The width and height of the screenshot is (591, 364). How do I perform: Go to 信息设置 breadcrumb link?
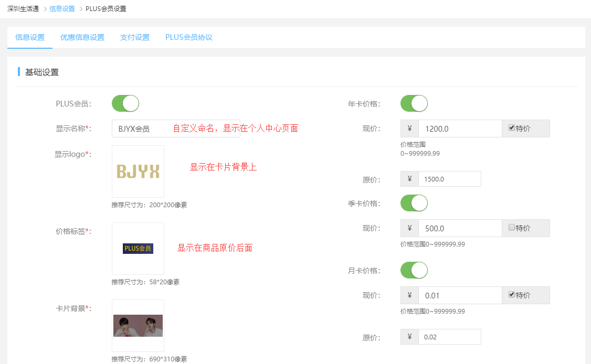click(62, 9)
